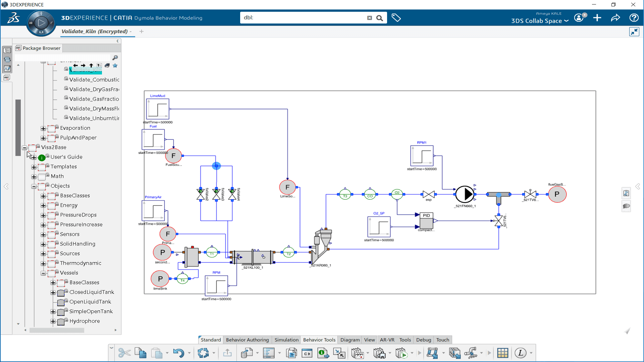Switch to the Simulation tab
Image resolution: width=644 pixels, height=362 pixels.
pos(286,340)
